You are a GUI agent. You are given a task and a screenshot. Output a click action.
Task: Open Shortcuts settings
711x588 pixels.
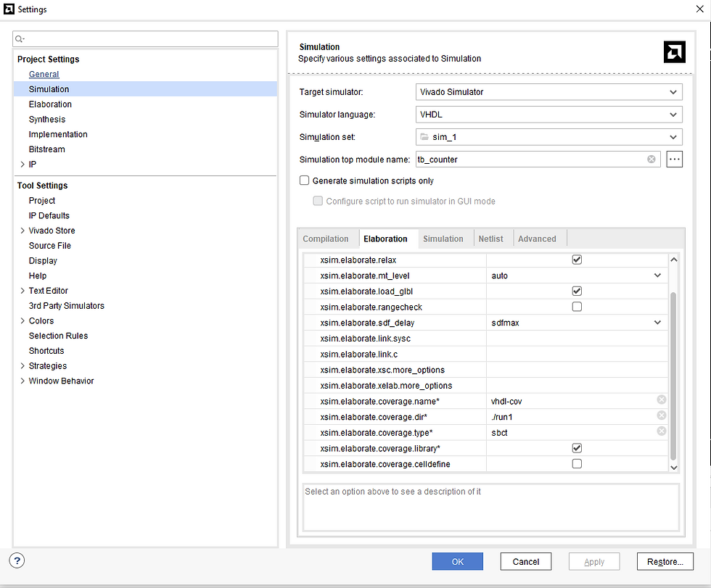click(46, 351)
